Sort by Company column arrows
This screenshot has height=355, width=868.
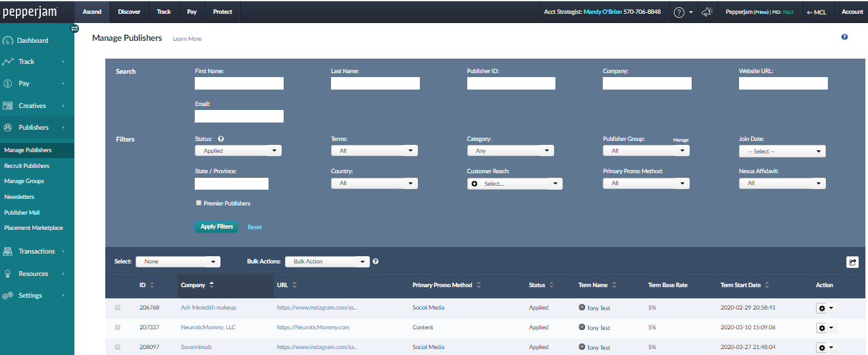211,285
